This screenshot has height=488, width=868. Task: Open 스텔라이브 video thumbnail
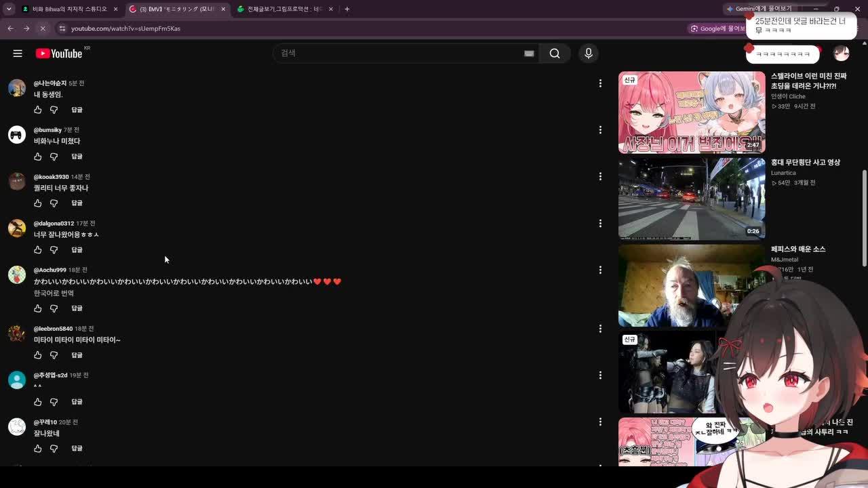[x=692, y=113]
